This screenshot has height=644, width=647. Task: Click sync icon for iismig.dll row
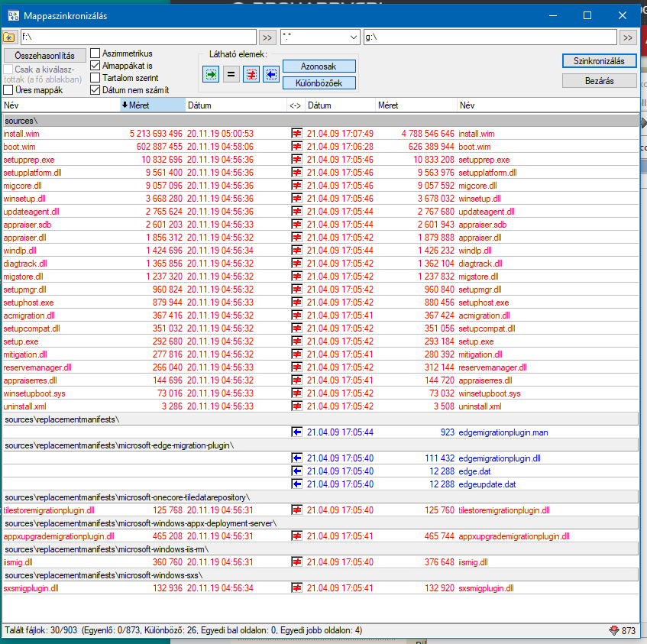point(296,562)
